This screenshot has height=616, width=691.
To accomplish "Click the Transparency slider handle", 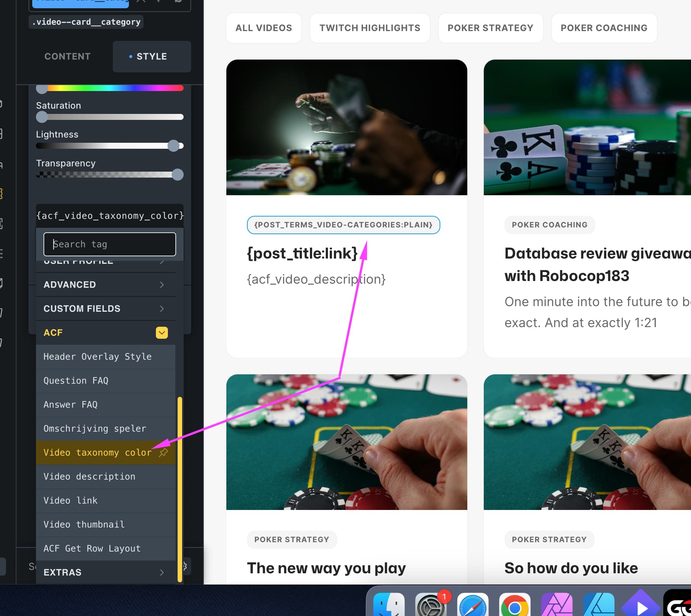I will pos(178,175).
